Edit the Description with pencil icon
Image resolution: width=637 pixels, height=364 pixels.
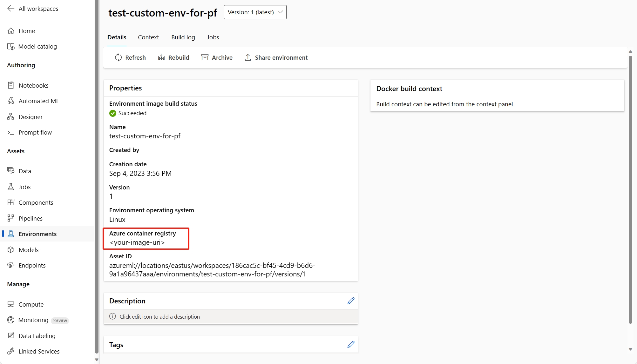pos(351,301)
